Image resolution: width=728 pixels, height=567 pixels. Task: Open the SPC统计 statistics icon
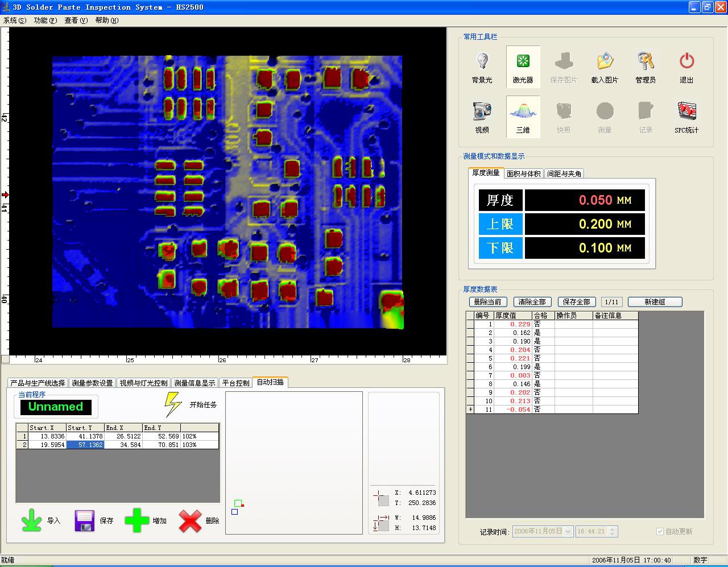[686, 111]
